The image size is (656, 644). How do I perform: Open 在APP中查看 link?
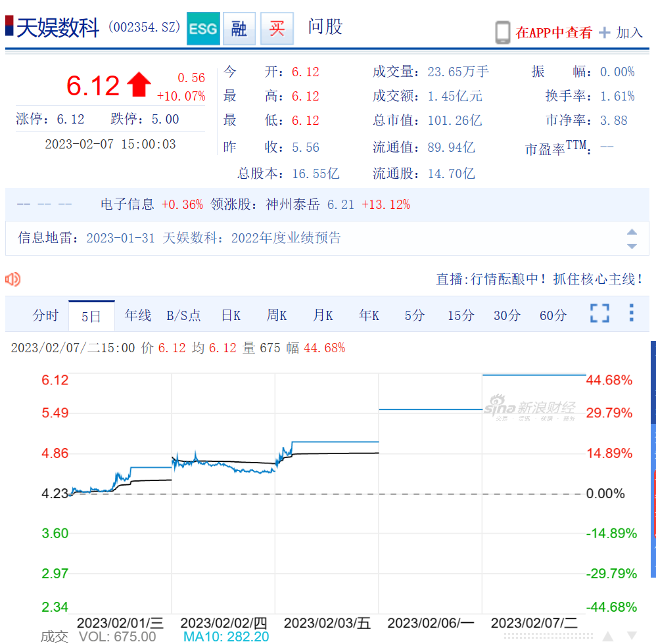pyautogui.click(x=553, y=33)
